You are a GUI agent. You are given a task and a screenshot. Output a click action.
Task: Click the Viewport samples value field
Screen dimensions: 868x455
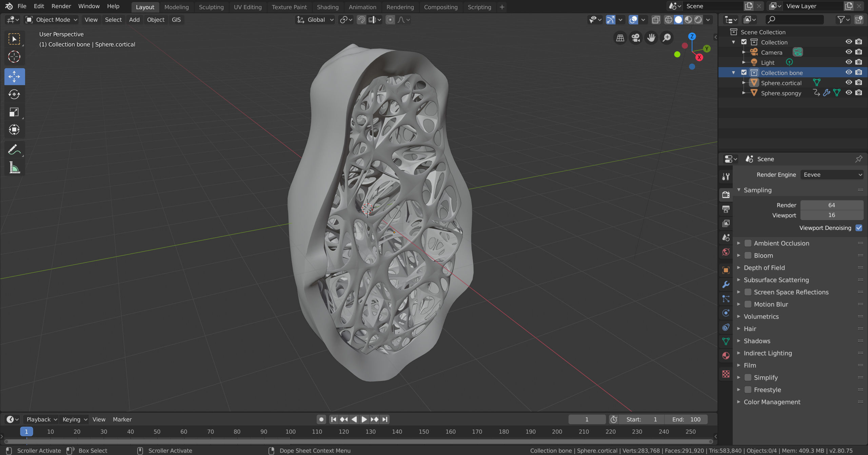click(x=832, y=215)
